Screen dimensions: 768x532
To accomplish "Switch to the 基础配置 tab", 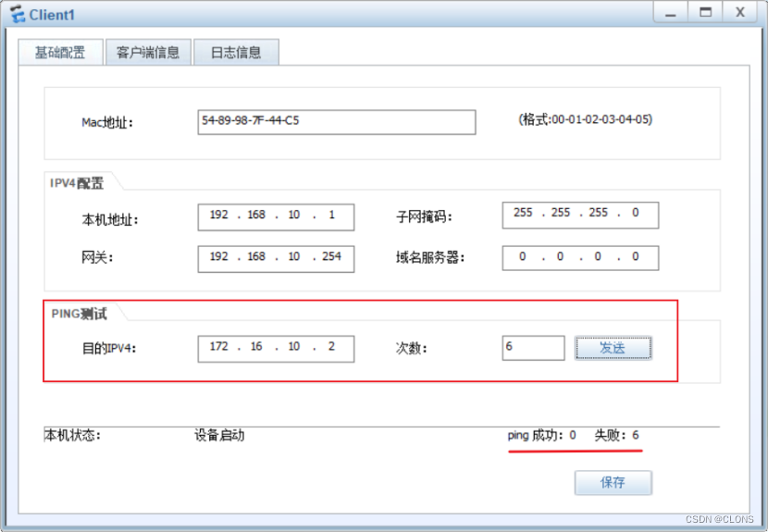I will (60, 52).
